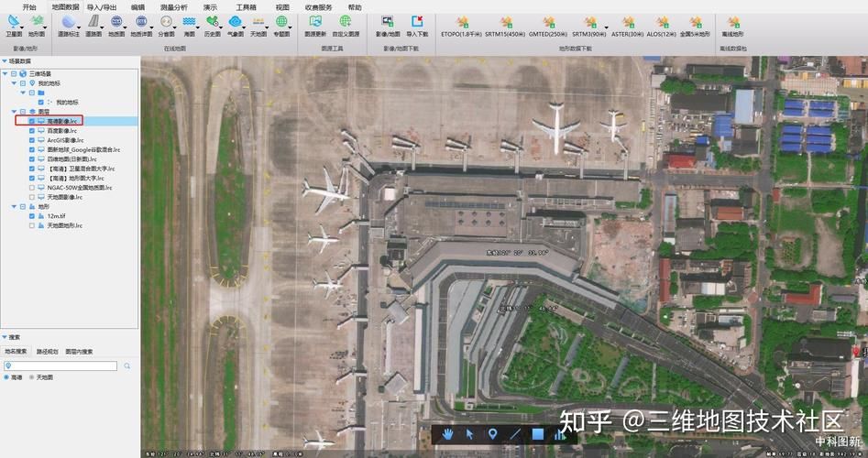Image resolution: width=868 pixels, height=458 pixels.
Task: Enable the 天地图影像.lrc layer checkbox
Action: pos(32,197)
